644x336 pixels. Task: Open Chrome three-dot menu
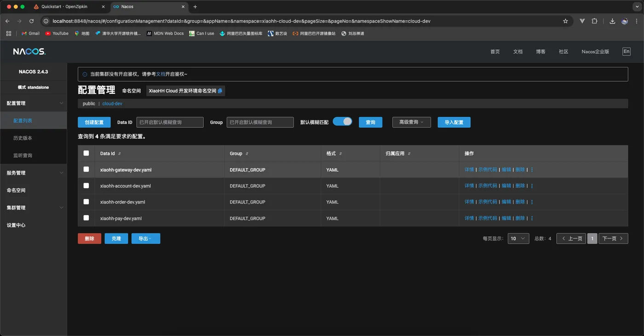point(636,21)
